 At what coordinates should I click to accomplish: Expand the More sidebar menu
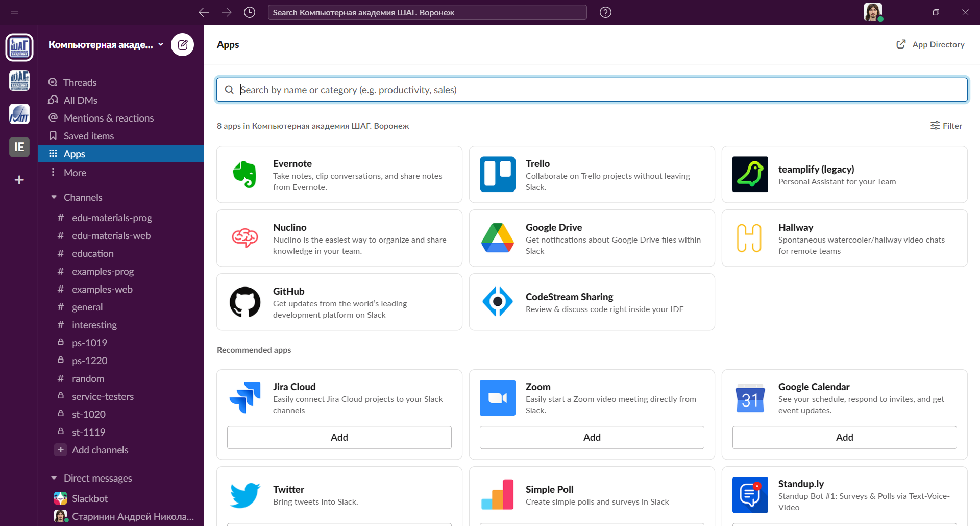point(121,173)
